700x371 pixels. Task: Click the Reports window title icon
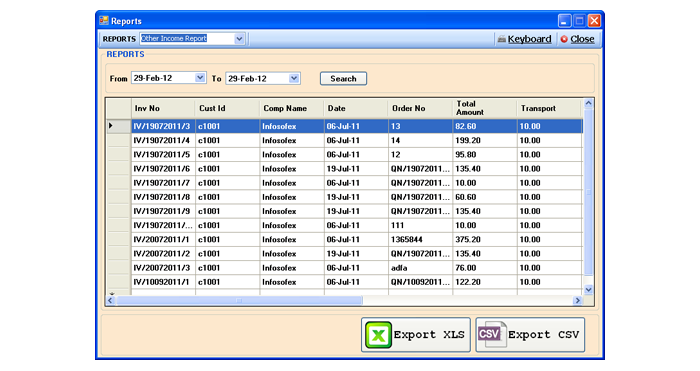104,21
